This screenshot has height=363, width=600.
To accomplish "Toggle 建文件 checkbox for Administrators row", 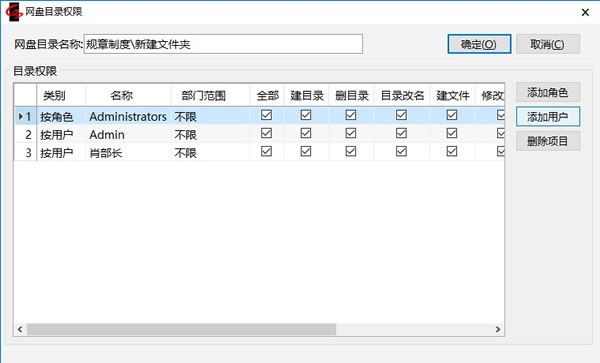I will [x=452, y=115].
